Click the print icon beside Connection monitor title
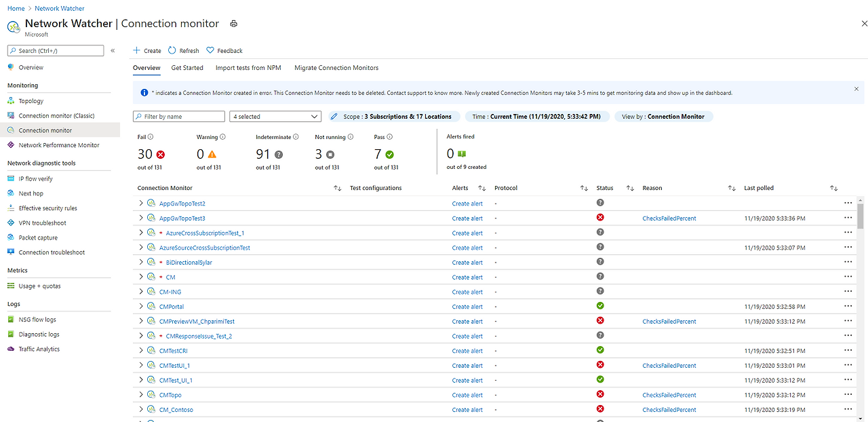The height and width of the screenshot is (422, 868). point(234,24)
